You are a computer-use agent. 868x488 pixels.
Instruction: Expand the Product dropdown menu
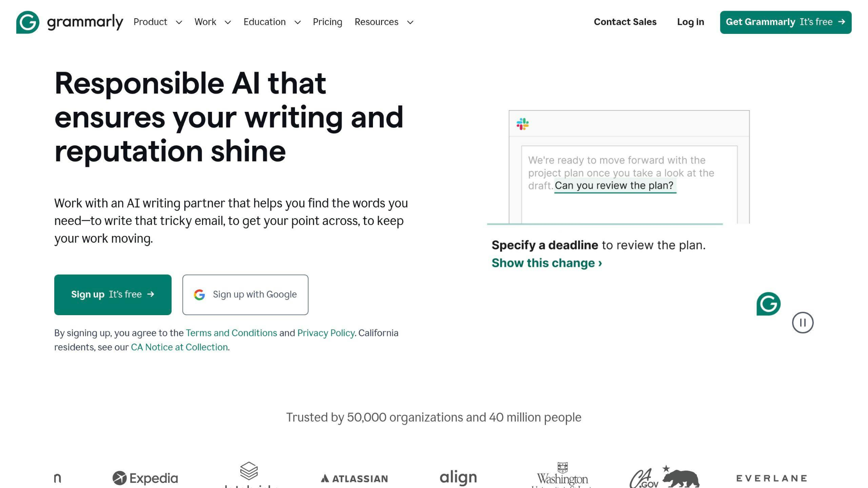(x=158, y=22)
